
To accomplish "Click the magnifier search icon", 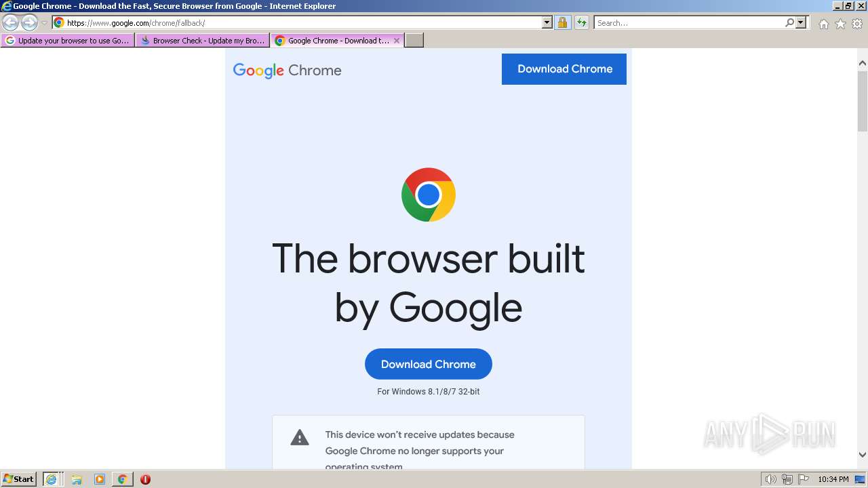I will point(789,22).
